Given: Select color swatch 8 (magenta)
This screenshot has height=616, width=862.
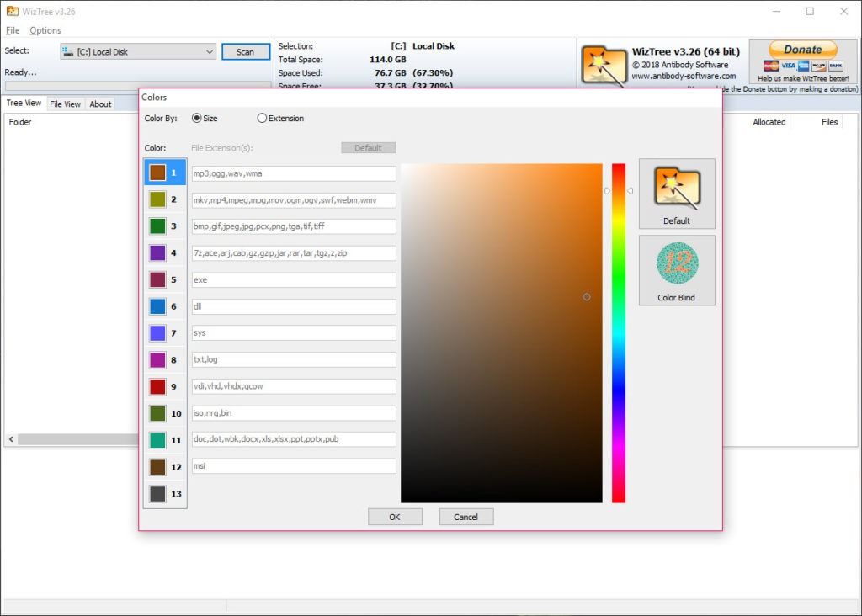Looking at the screenshot, I should [x=157, y=360].
